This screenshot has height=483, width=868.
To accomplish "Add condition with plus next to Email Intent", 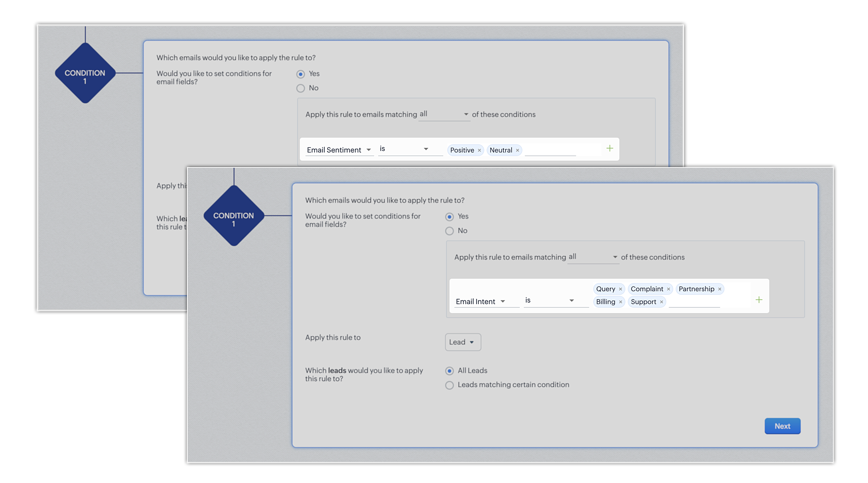I will click(759, 300).
